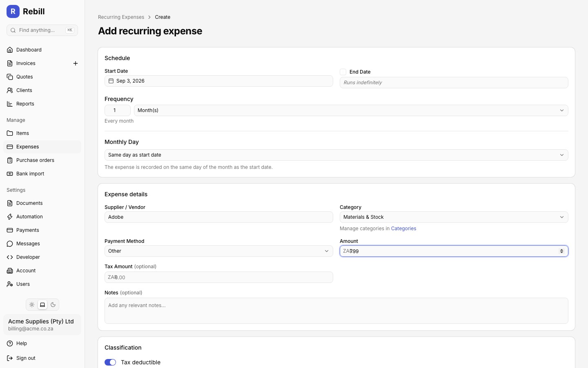Open the Monthly Day dropdown
The width and height of the screenshot is (588, 368).
coord(336,155)
